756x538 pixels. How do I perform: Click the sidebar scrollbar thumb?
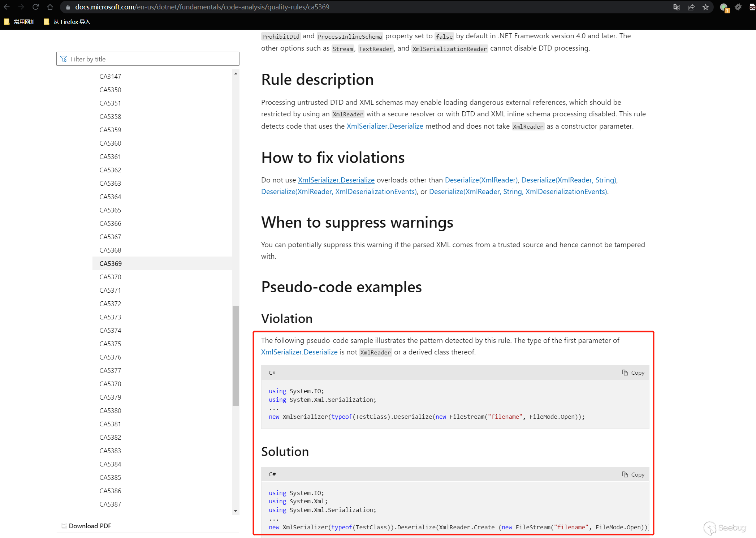tap(236, 356)
